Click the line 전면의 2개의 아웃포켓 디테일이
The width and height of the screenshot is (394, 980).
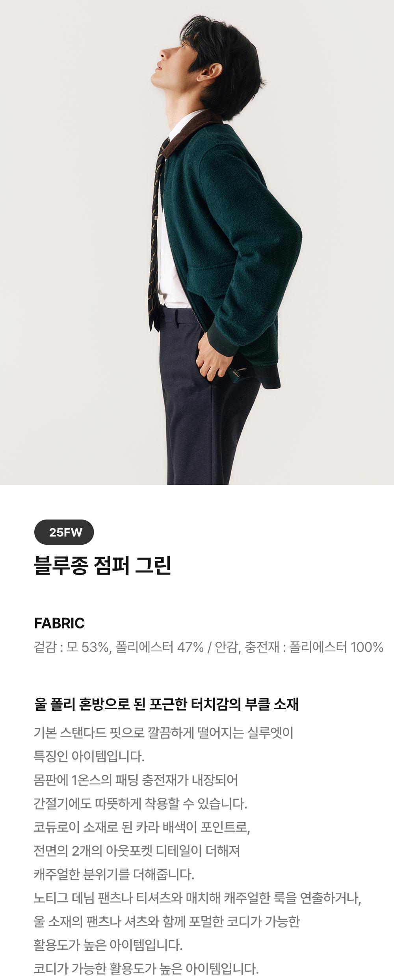137,851
